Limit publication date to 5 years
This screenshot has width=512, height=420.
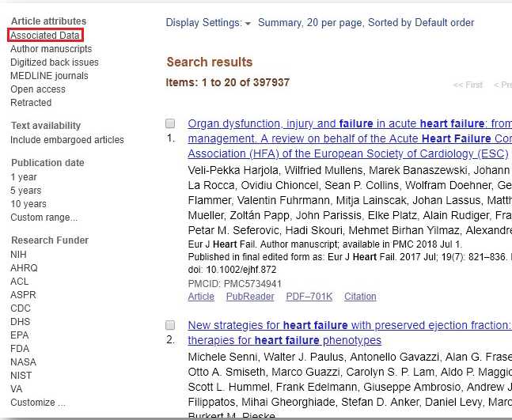tap(26, 191)
